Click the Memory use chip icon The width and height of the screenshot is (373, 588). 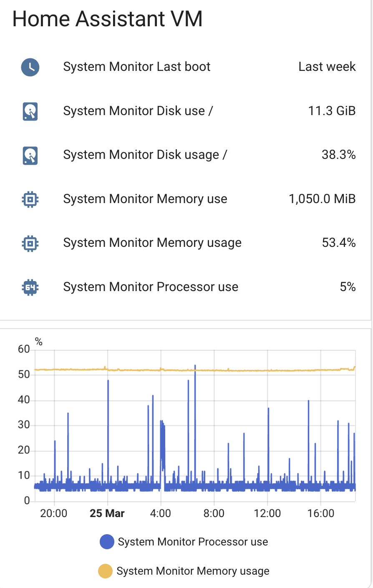30,199
